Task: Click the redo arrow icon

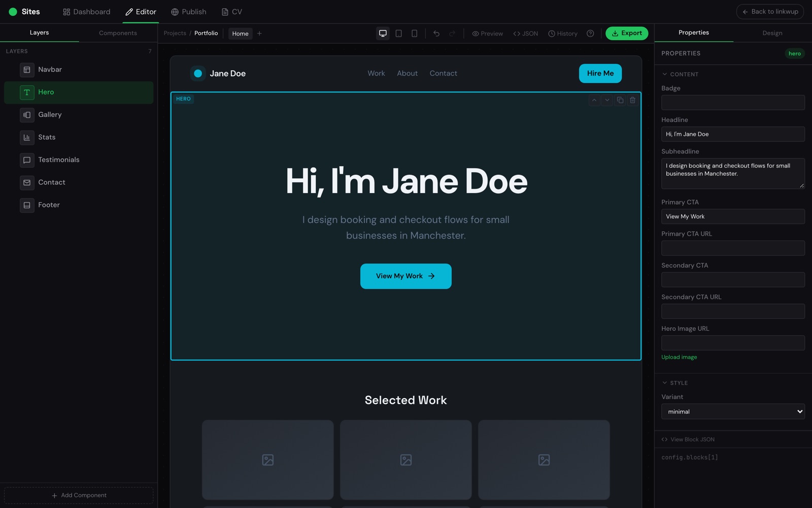Action: pos(452,34)
